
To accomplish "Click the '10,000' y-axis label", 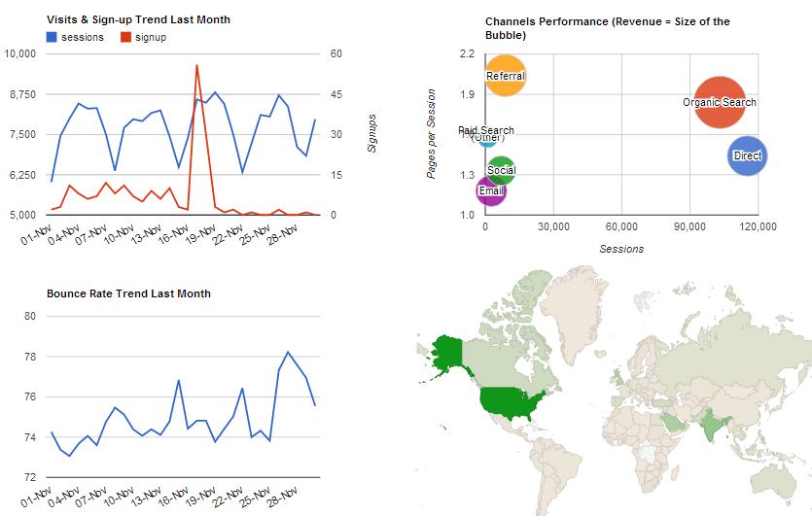I will click(x=20, y=53).
